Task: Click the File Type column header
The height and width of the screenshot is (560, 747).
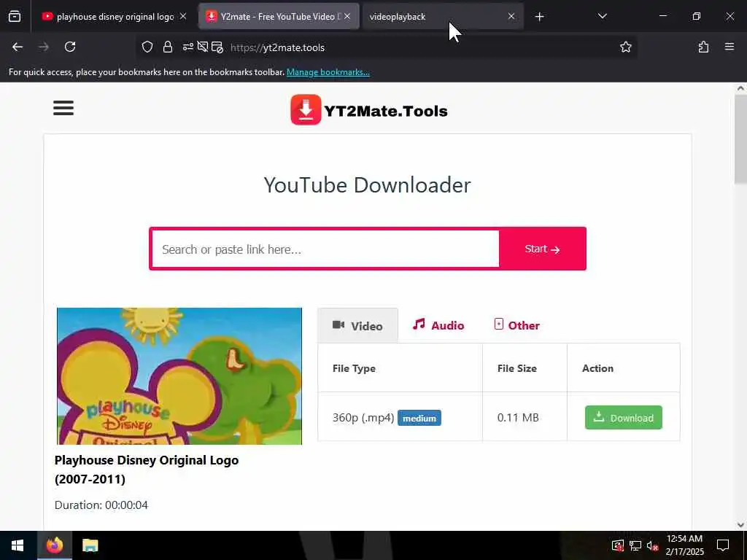Action: point(354,368)
